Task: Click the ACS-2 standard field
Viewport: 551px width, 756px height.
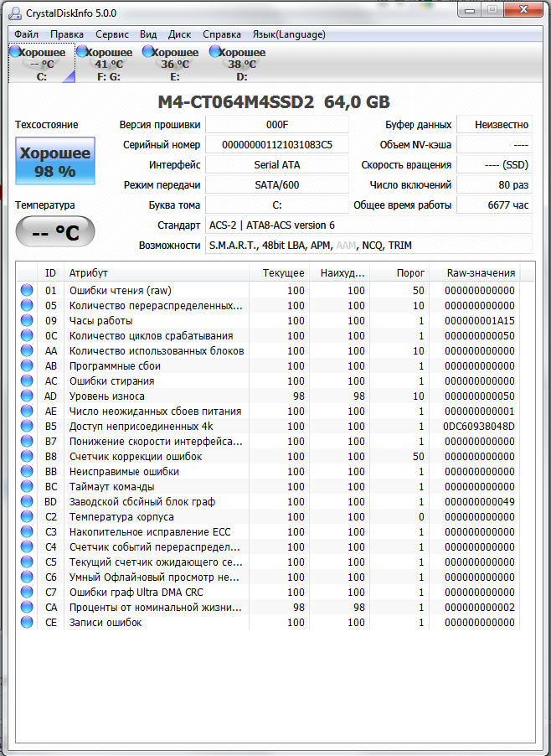Action: click(369, 225)
